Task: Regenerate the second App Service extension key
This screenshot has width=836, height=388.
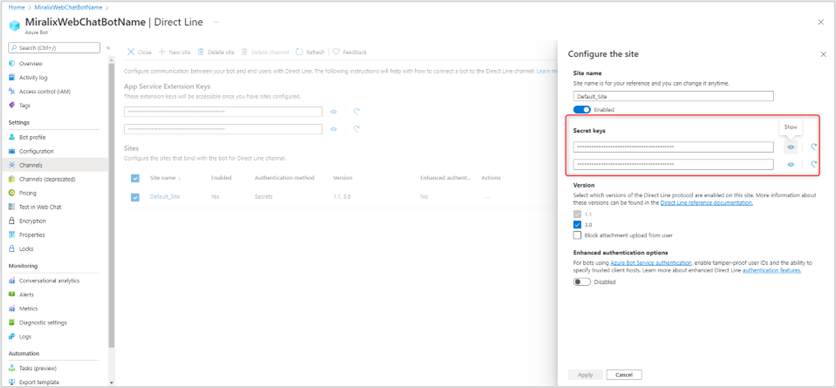Action: (357, 129)
